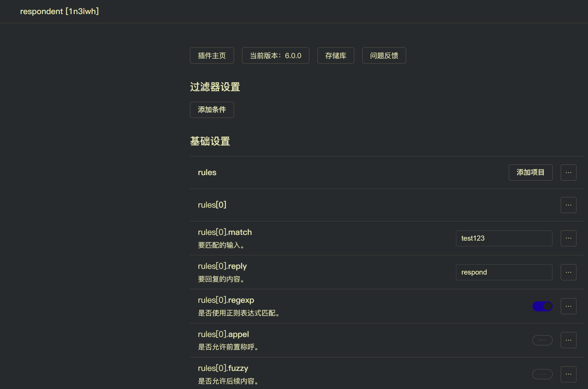This screenshot has width=588, height=389.
Task: Click 添加条件 to add filter condition
Action: pos(212,110)
